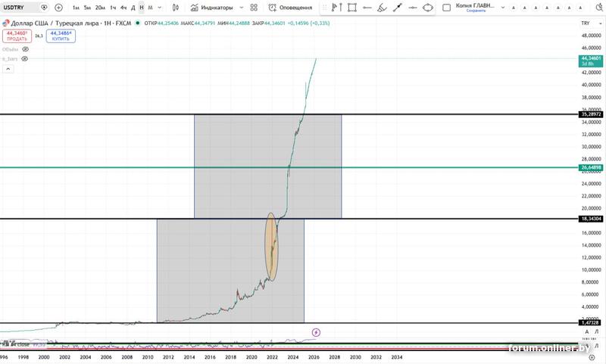606x364 pixels.
Task: Click the ОТКР 44,25406 open value
Action: click(x=161, y=23)
